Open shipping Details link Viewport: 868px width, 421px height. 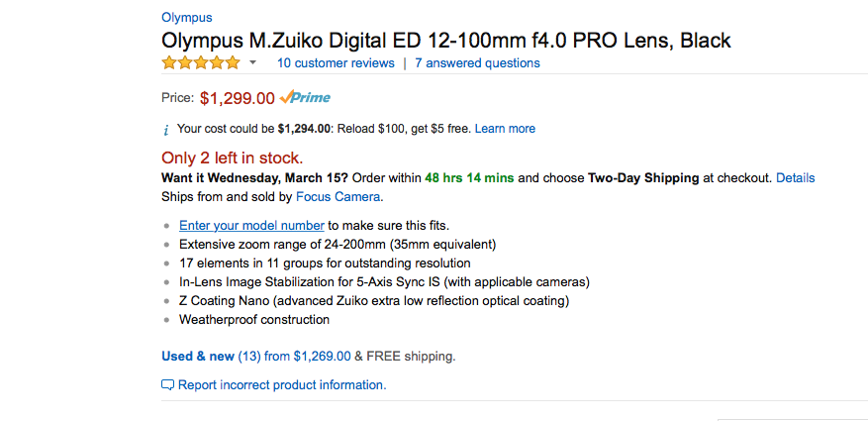[x=796, y=178]
